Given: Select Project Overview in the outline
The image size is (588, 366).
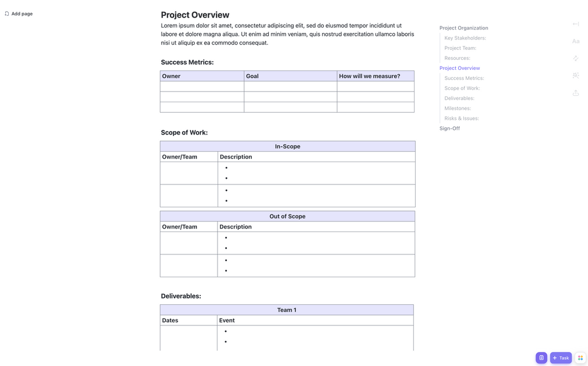Looking at the screenshot, I should (x=459, y=68).
